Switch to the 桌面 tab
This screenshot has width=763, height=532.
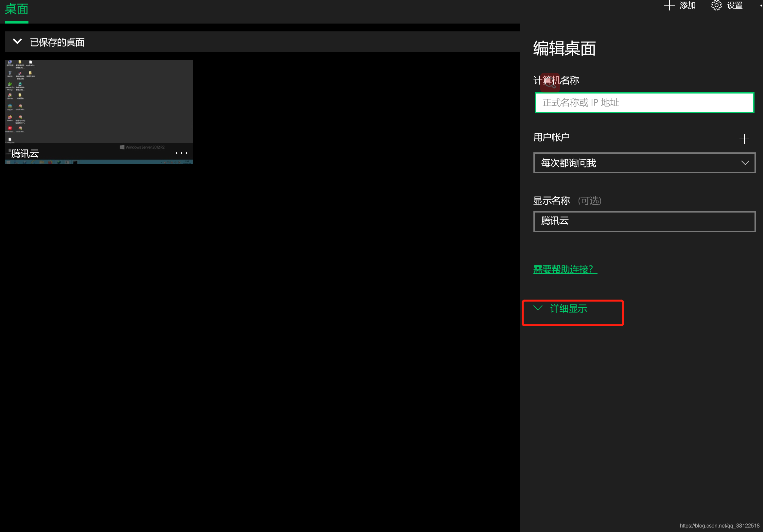(17, 9)
